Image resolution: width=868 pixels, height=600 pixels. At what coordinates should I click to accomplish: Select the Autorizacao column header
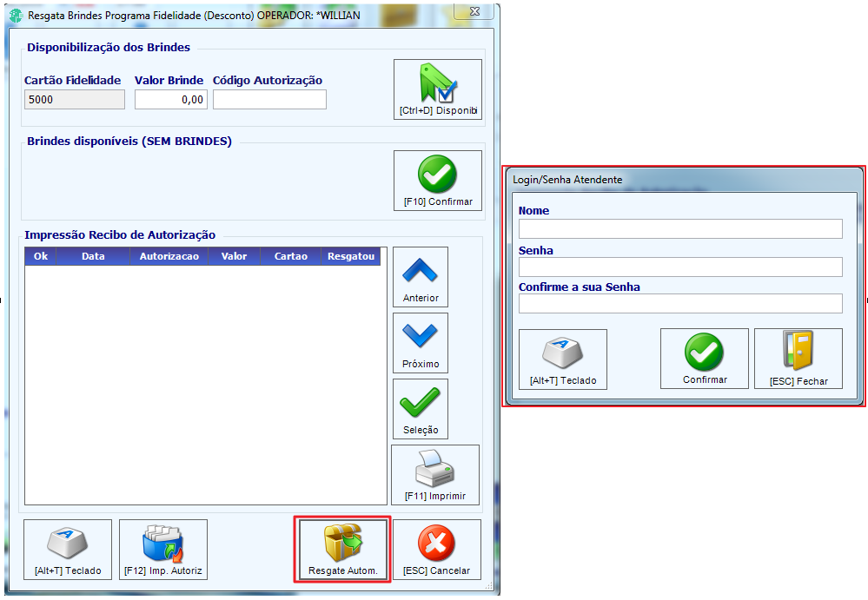pos(169,257)
